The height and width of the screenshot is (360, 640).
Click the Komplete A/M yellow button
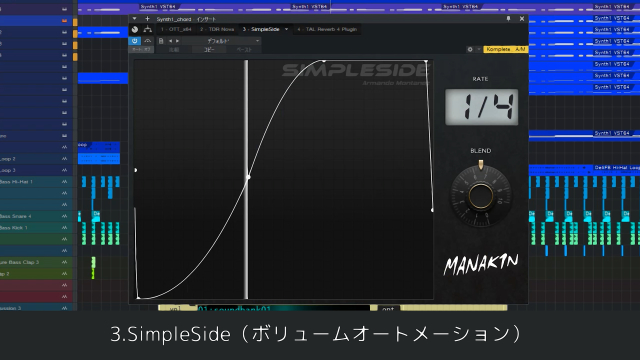(x=506, y=49)
